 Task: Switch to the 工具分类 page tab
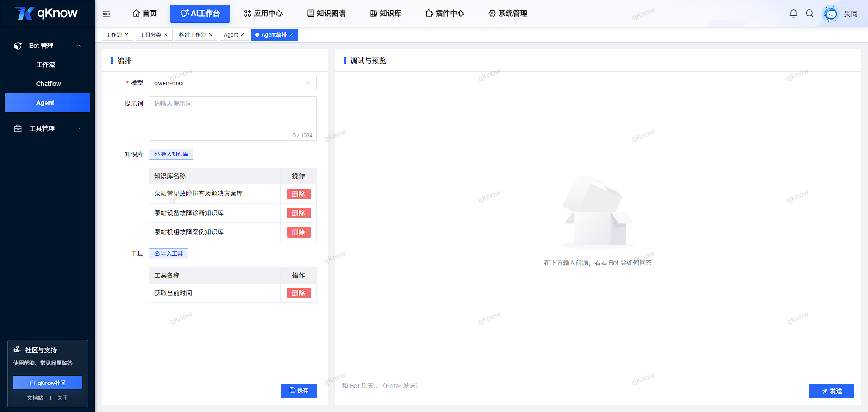(x=151, y=35)
